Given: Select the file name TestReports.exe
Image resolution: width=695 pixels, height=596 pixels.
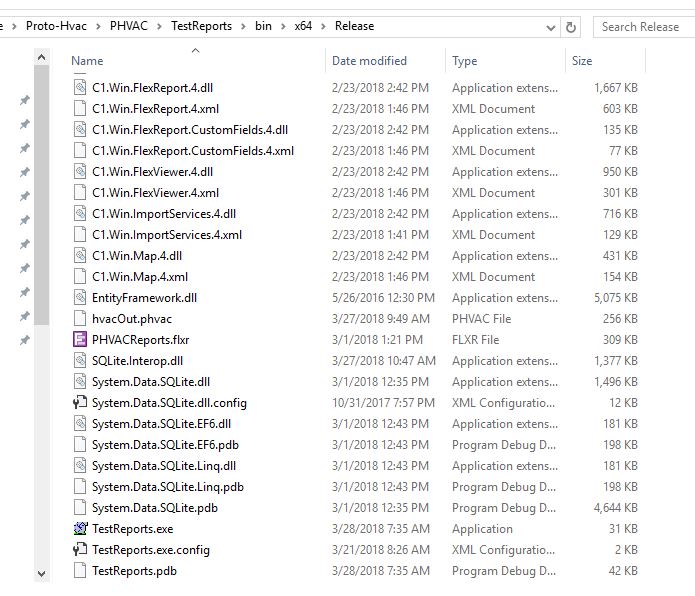Looking at the screenshot, I should 133,529.
